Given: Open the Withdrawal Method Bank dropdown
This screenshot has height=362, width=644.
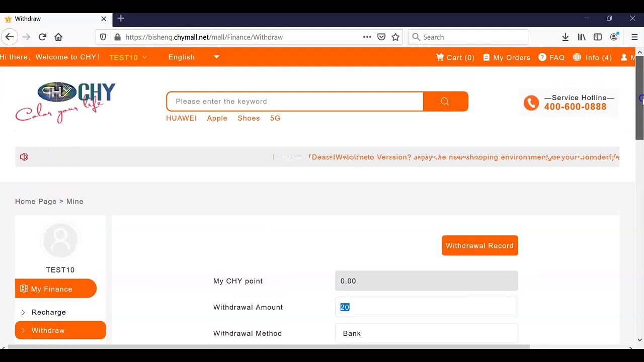Looking at the screenshot, I should (x=426, y=333).
